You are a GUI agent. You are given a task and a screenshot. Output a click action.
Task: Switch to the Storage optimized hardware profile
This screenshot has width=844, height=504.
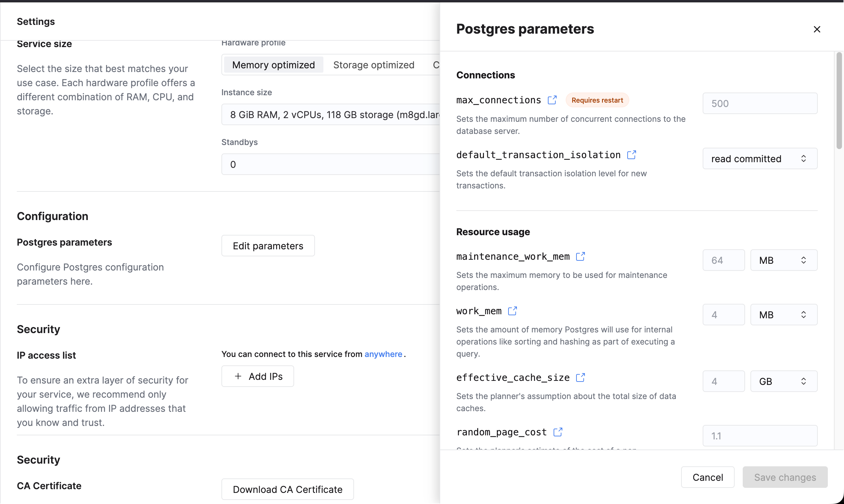(x=374, y=65)
